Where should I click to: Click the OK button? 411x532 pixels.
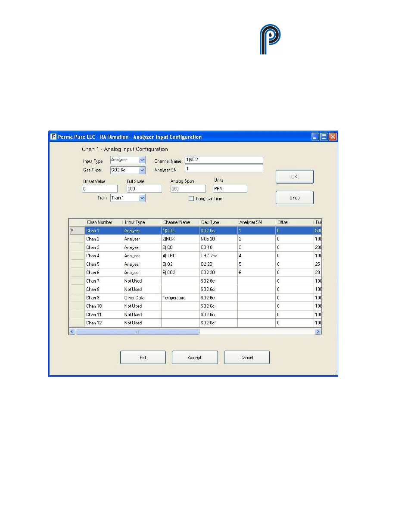click(x=294, y=177)
